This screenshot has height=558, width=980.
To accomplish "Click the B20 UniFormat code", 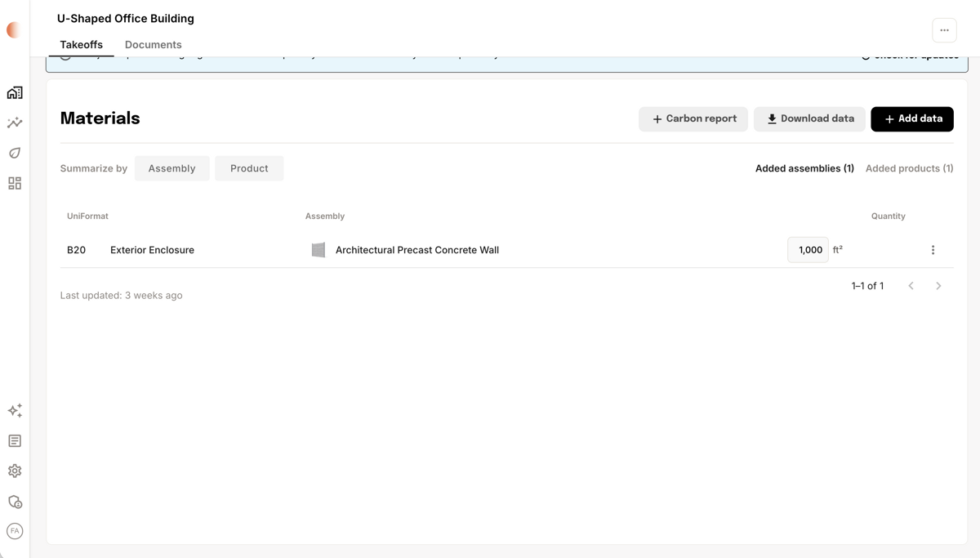I will click(76, 250).
